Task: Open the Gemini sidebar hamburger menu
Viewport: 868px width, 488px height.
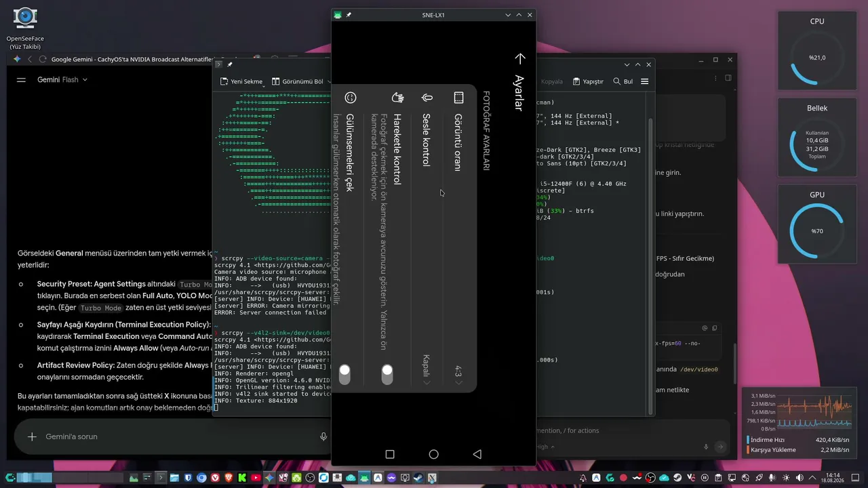Action: (x=21, y=79)
